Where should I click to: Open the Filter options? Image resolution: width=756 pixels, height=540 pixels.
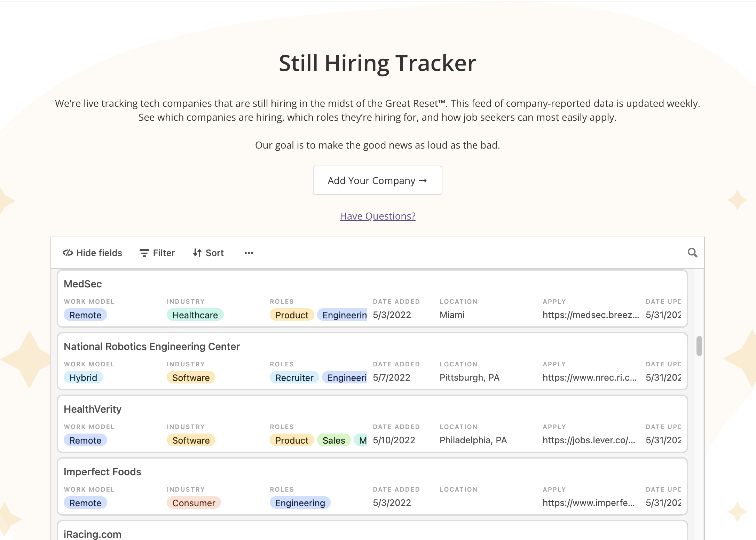pos(157,253)
